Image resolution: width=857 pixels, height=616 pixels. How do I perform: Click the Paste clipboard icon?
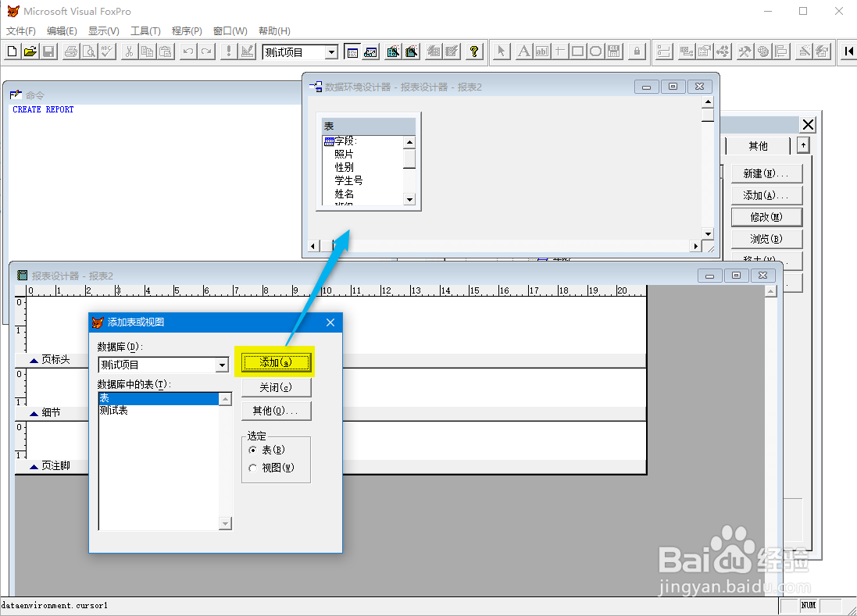(166, 52)
